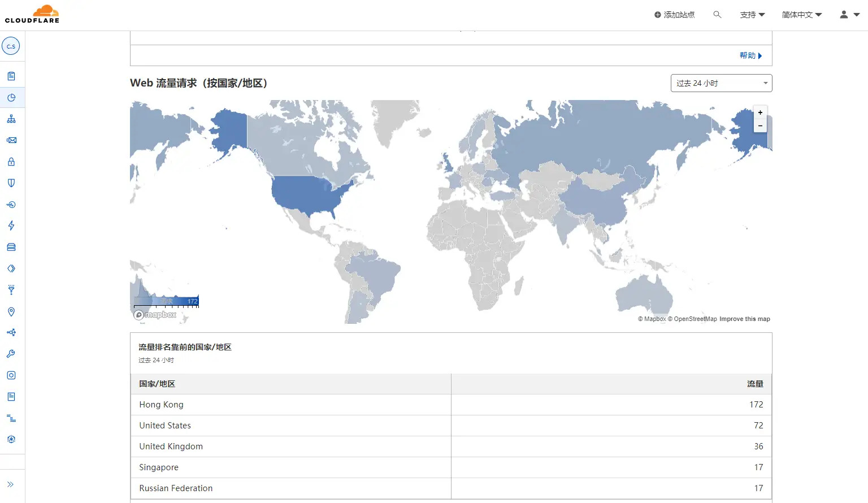Open SSL/TLS padlock icon
This screenshot has height=503, width=868.
tap(11, 162)
